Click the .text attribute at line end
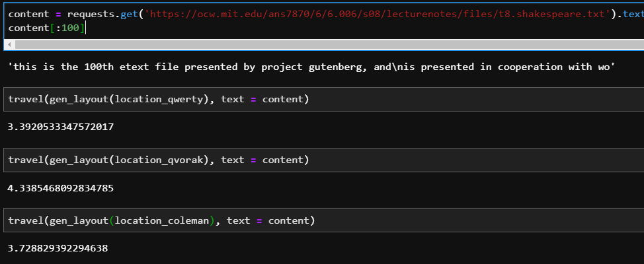The height and width of the screenshot is (264, 644). coord(631,14)
